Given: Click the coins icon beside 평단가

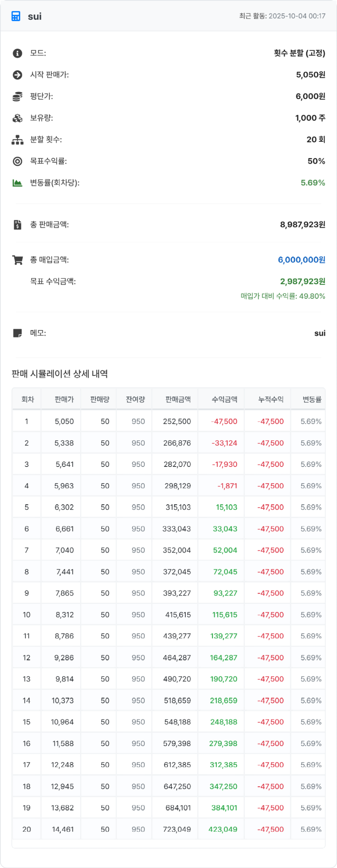Looking at the screenshot, I should pos(17,97).
